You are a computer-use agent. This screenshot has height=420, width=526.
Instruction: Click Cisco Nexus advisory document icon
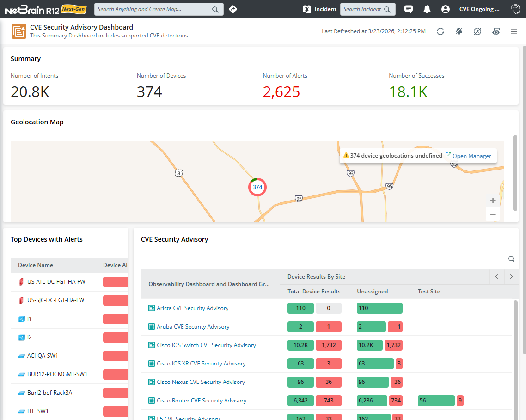[152, 382]
